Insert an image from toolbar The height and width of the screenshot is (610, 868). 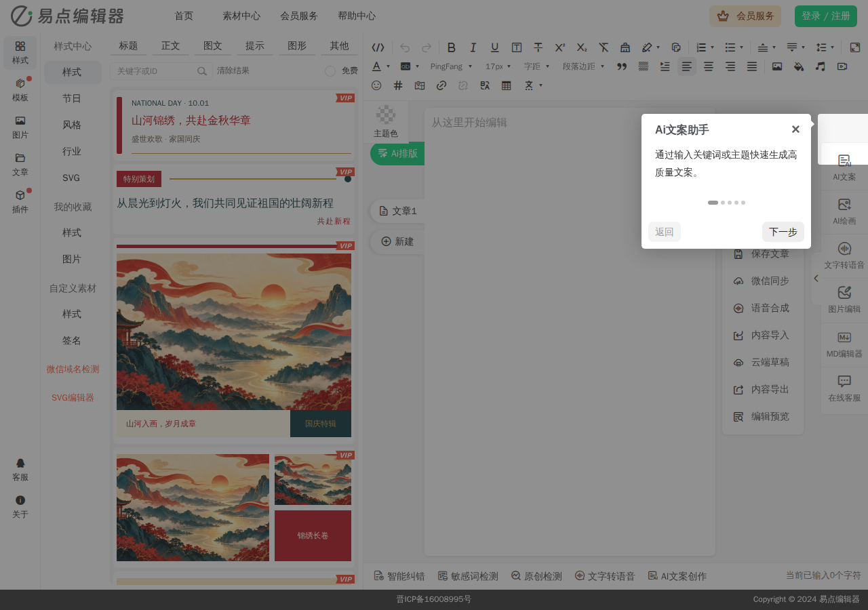(777, 66)
